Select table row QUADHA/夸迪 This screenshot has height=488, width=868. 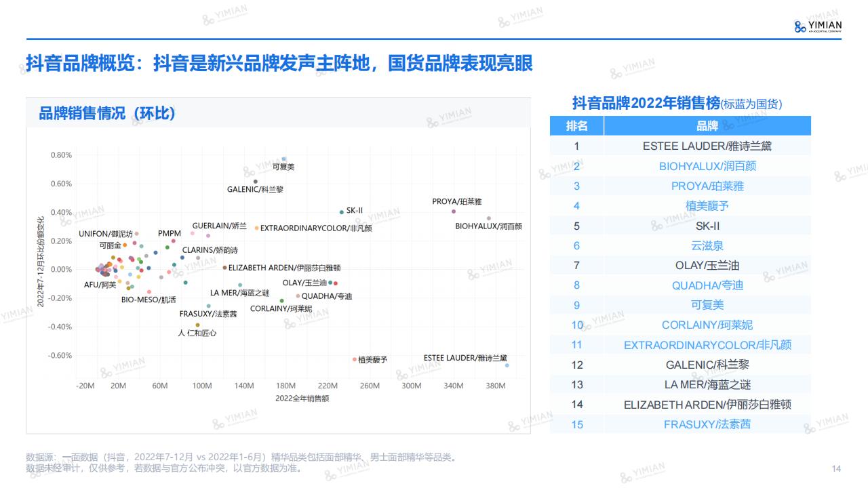click(680, 285)
